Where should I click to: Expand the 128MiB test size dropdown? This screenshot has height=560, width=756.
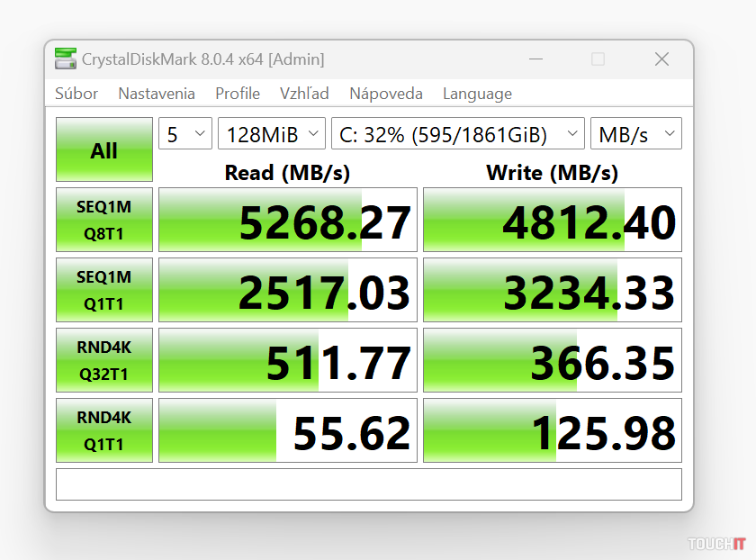coord(272,134)
